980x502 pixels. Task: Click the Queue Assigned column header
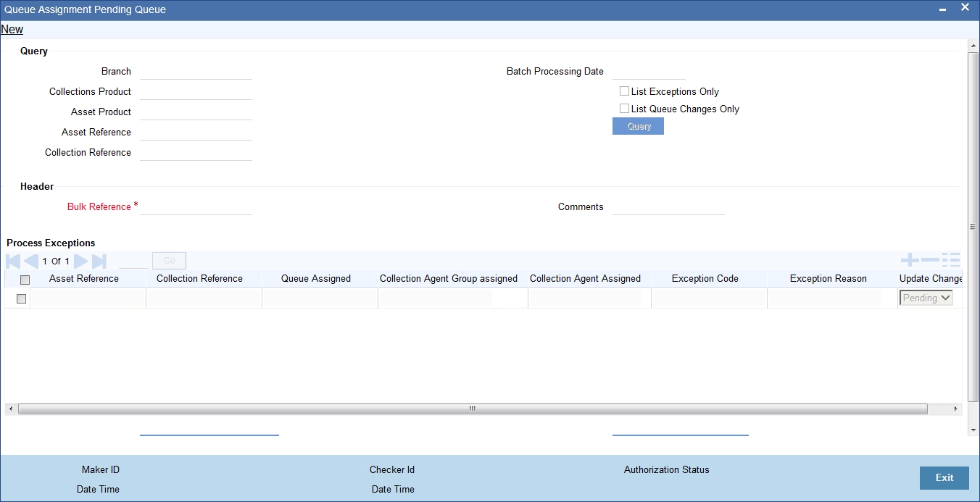pos(316,279)
